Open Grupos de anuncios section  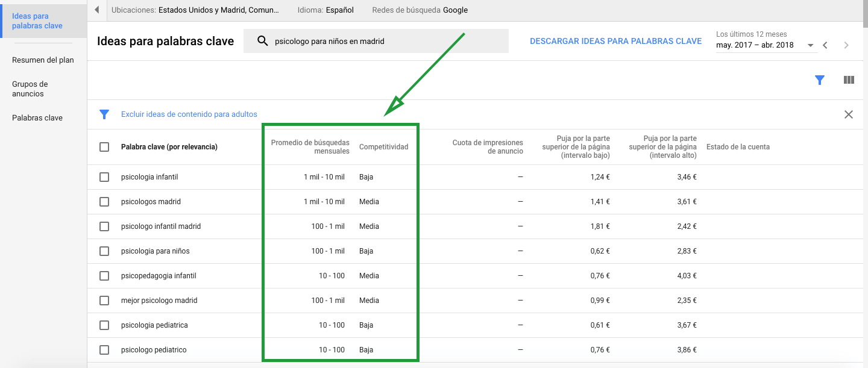30,89
